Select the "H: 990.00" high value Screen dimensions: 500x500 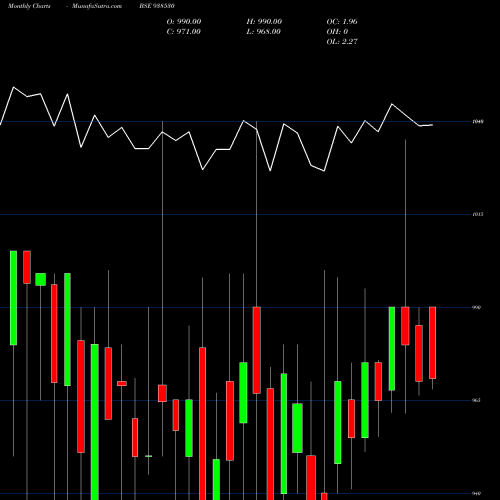(x=264, y=22)
